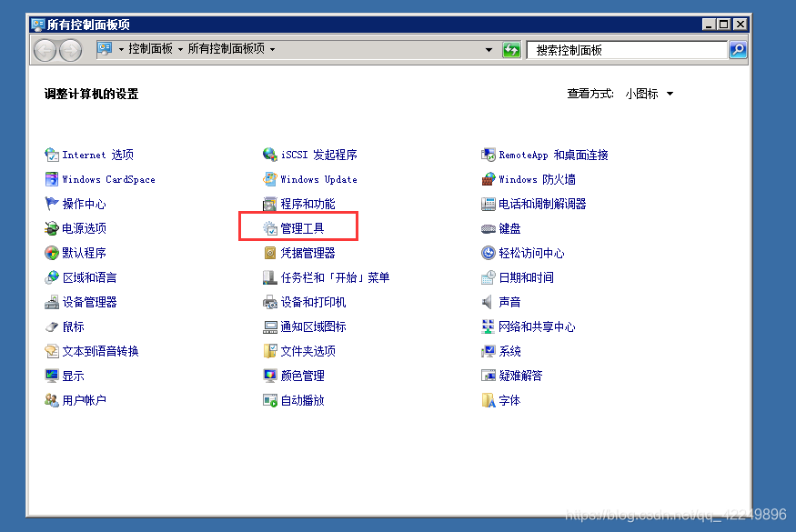Click the 网络和共享中心 text link
Image resolution: width=796 pixels, height=532 pixels.
537,326
